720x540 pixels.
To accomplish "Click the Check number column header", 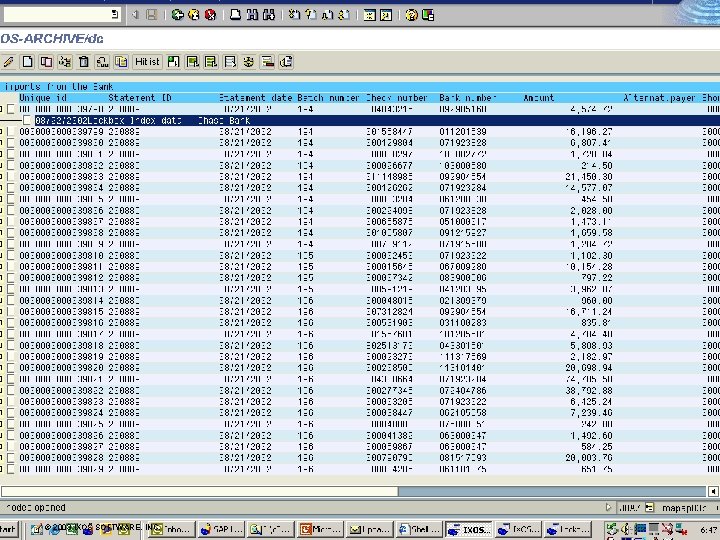I will (397, 98).
